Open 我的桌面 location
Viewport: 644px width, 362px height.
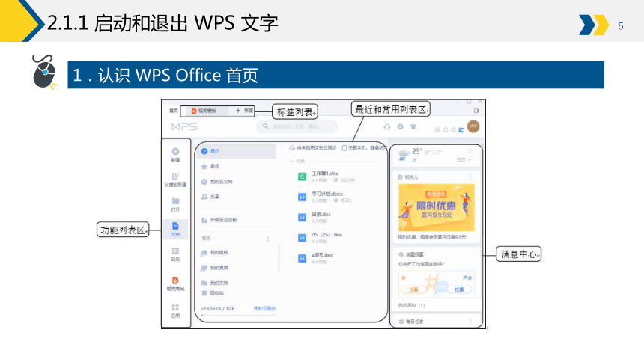click(214, 268)
